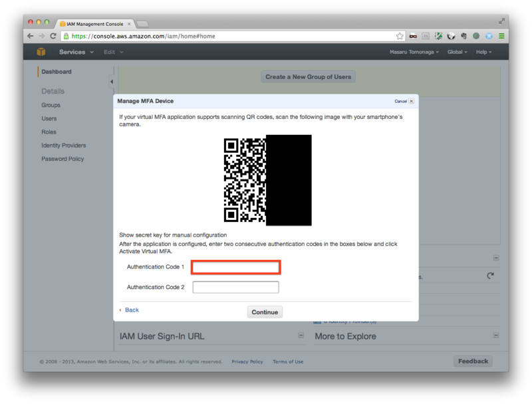Close the IAM Management Console tab
Viewport: 532px width, 404px height.
pyautogui.click(x=129, y=24)
